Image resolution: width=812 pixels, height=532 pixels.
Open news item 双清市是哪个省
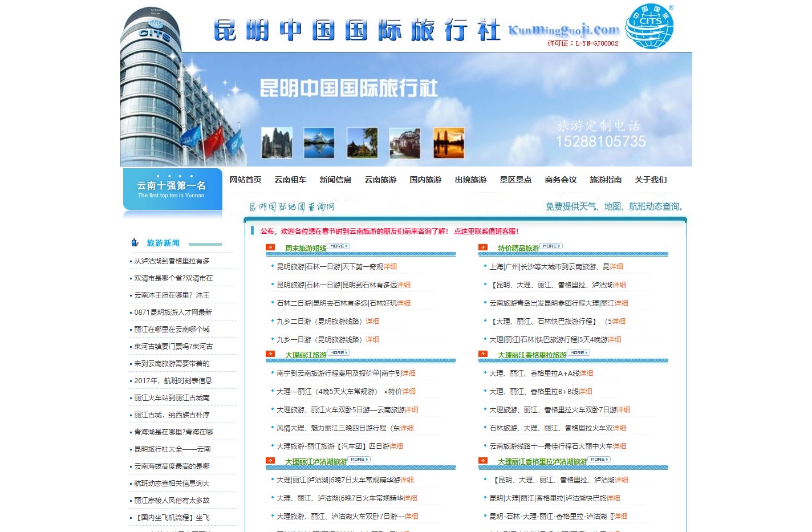173,278
